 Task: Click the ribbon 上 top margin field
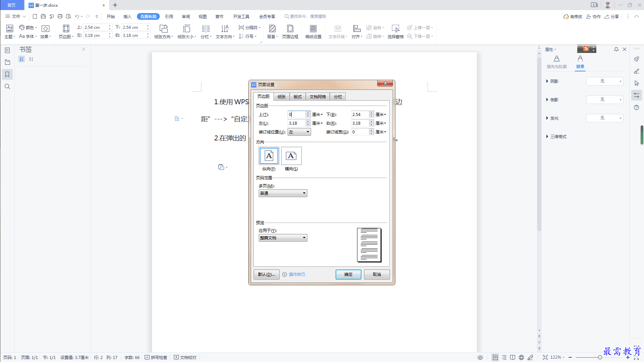point(95,27)
